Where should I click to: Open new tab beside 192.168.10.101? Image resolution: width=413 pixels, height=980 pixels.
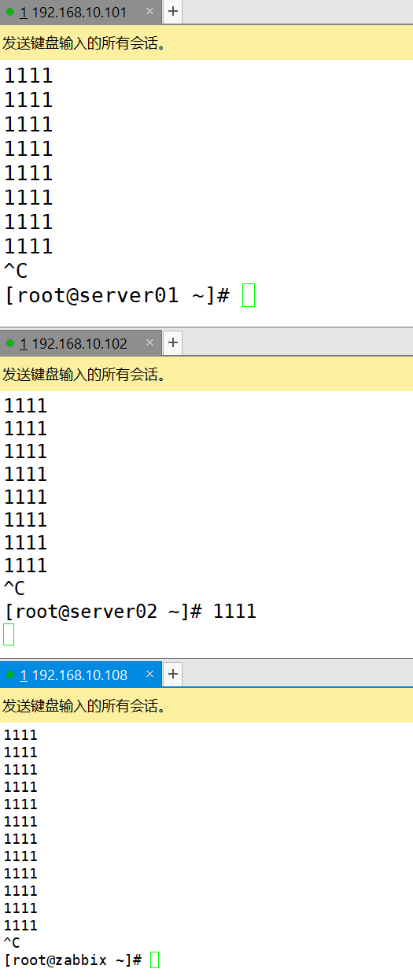click(x=173, y=12)
